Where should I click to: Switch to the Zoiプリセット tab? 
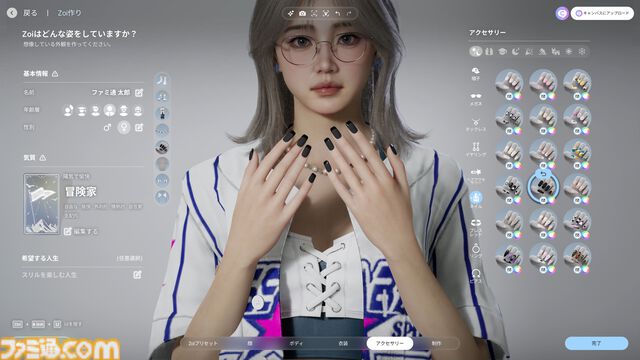[x=203, y=344]
